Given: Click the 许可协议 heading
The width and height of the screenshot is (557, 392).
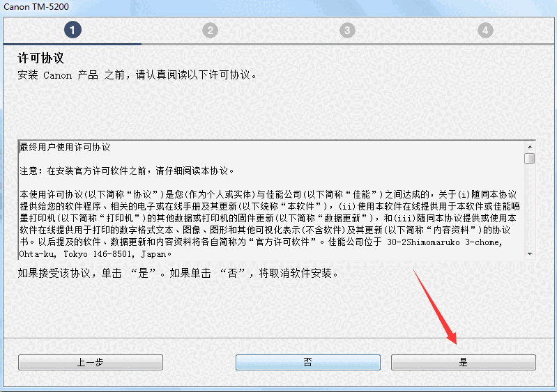Looking at the screenshot, I should pos(41,58).
